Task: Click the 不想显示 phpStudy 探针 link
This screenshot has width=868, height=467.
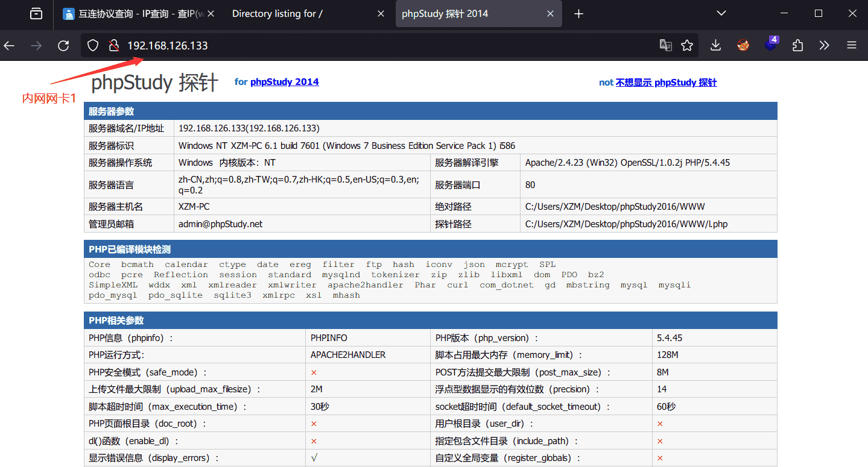Action: point(666,83)
